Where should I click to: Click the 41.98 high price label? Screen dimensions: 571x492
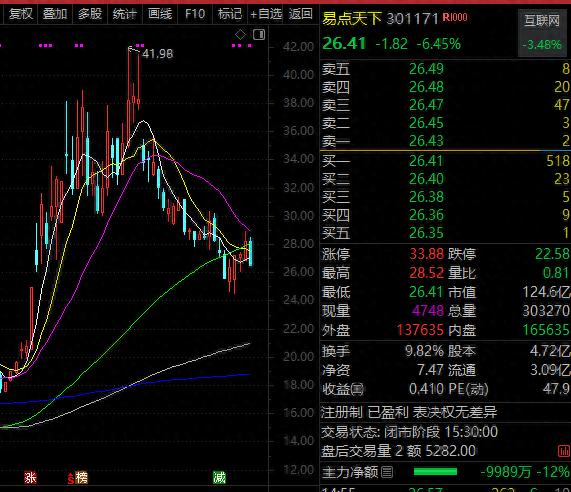pyautogui.click(x=158, y=54)
